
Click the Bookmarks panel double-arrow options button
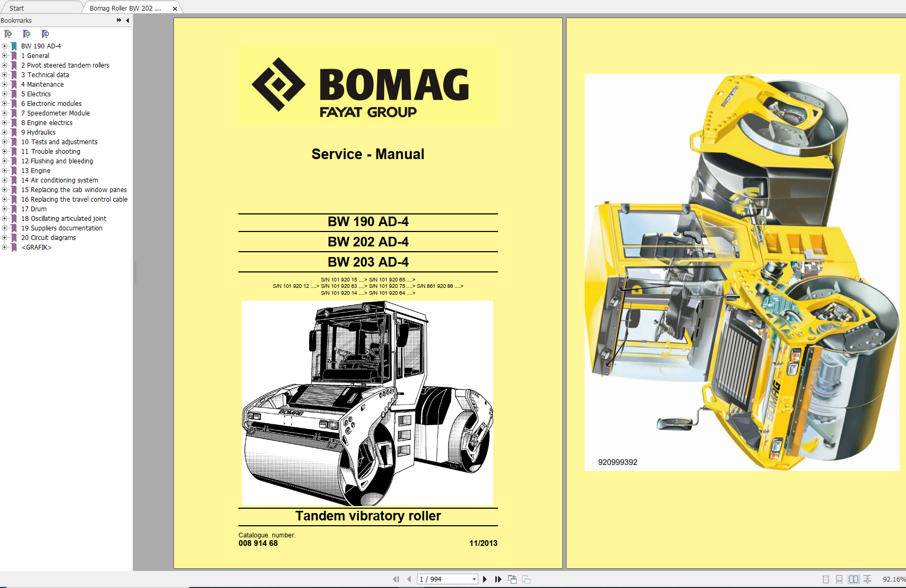click(x=119, y=20)
